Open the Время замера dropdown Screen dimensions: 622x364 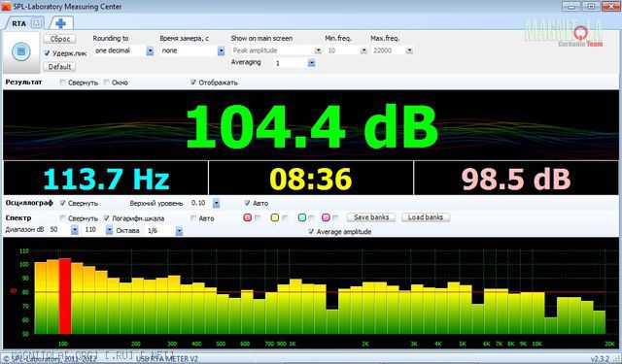coord(221,50)
